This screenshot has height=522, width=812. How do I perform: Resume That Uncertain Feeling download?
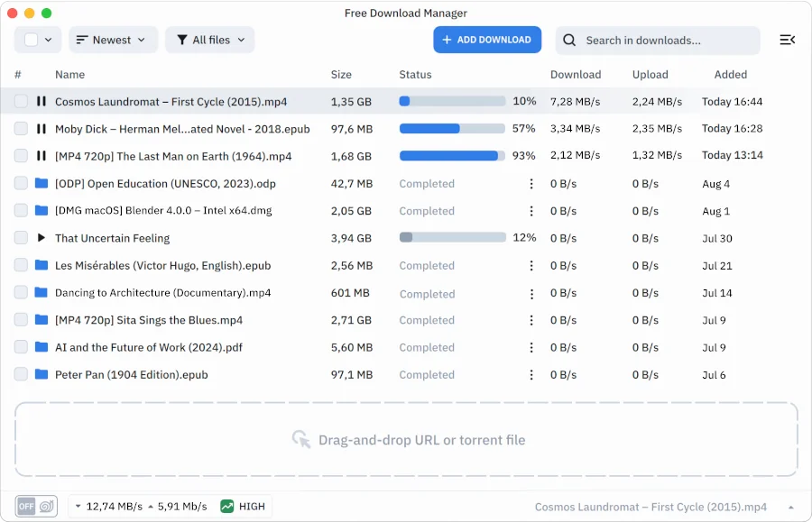click(x=42, y=238)
